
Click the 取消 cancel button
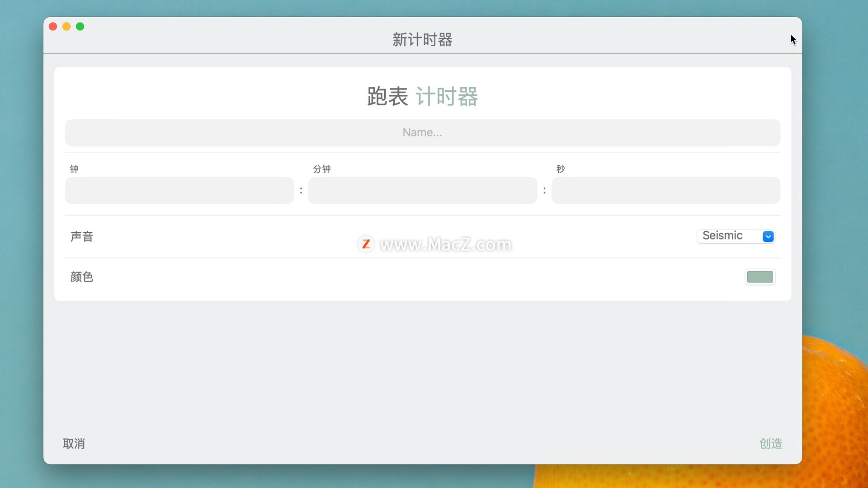(74, 444)
